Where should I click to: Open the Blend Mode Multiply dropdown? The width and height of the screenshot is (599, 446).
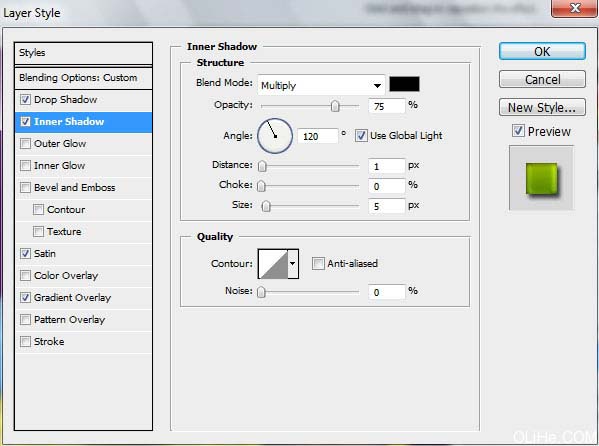click(x=321, y=85)
